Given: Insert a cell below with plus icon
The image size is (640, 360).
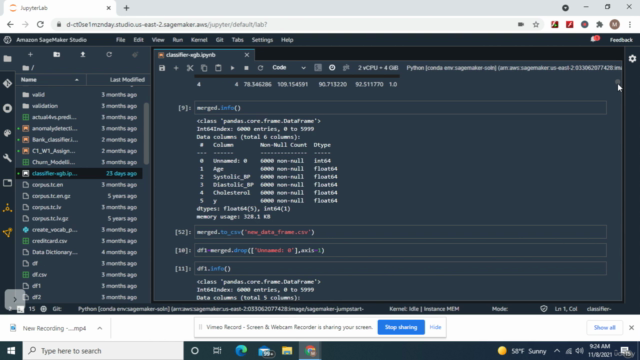Looking at the screenshot, I should tap(176, 68).
